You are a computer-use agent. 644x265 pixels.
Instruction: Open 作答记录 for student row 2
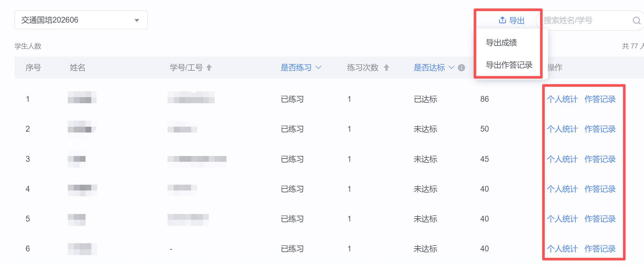pyautogui.click(x=600, y=129)
